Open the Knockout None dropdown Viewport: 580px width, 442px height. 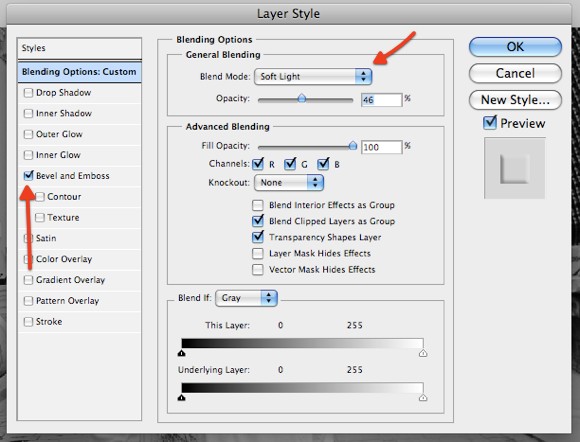click(289, 182)
